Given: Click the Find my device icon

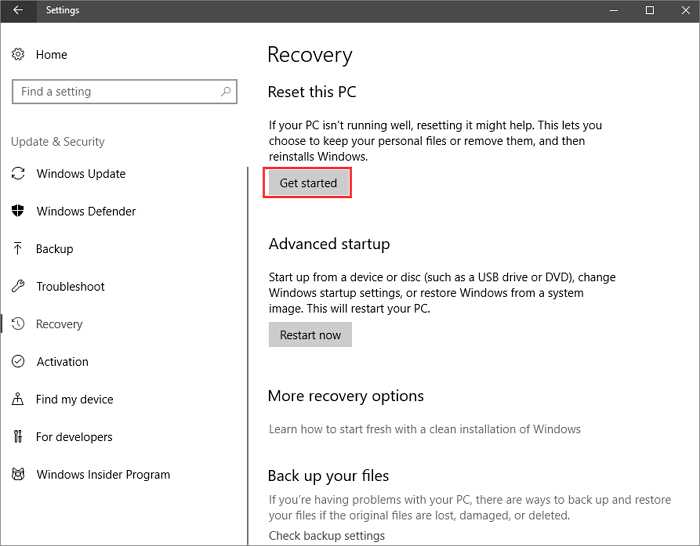Looking at the screenshot, I should 18,399.
